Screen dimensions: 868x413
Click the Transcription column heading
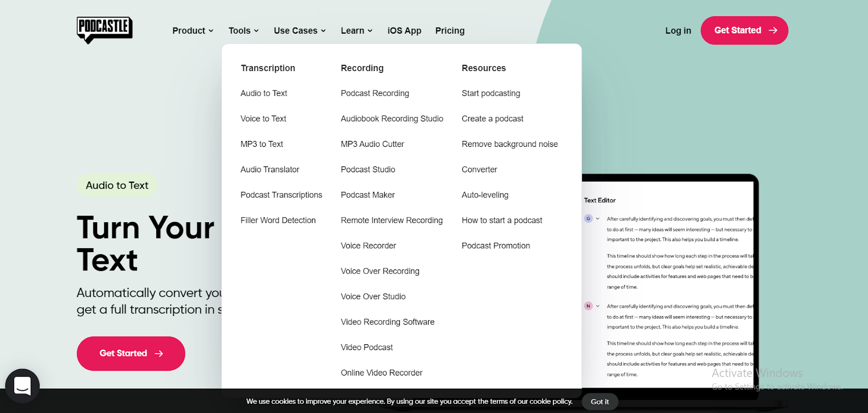coord(268,68)
